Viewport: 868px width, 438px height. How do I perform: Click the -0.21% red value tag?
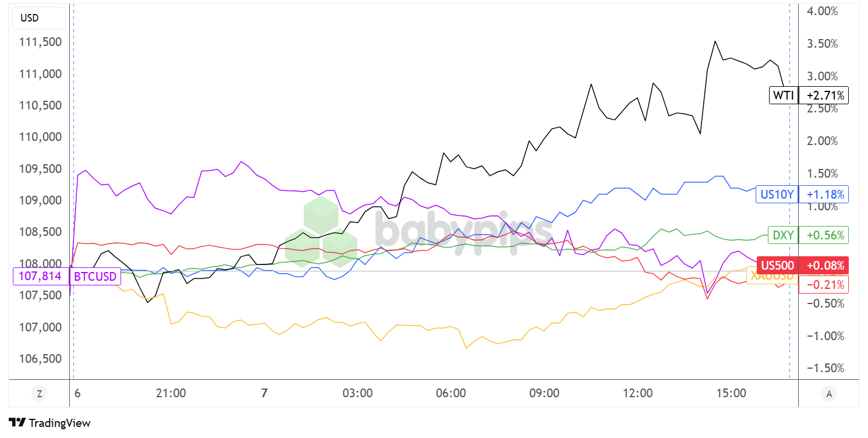click(x=823, y=284)
